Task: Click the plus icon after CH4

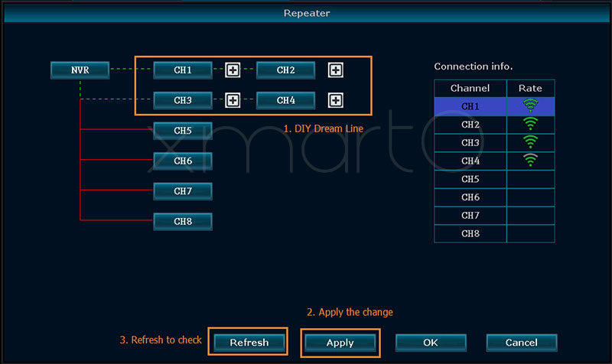Action: point(335,100)
